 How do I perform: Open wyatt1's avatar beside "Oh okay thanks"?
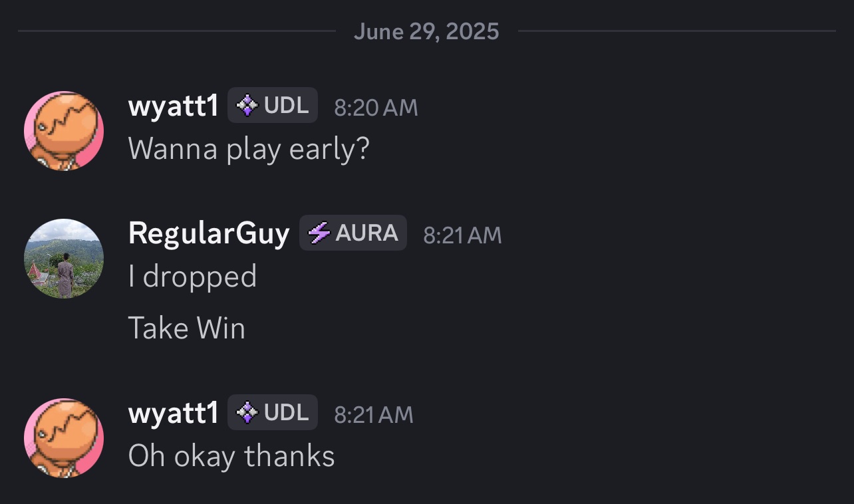click(x=64, y=438)
